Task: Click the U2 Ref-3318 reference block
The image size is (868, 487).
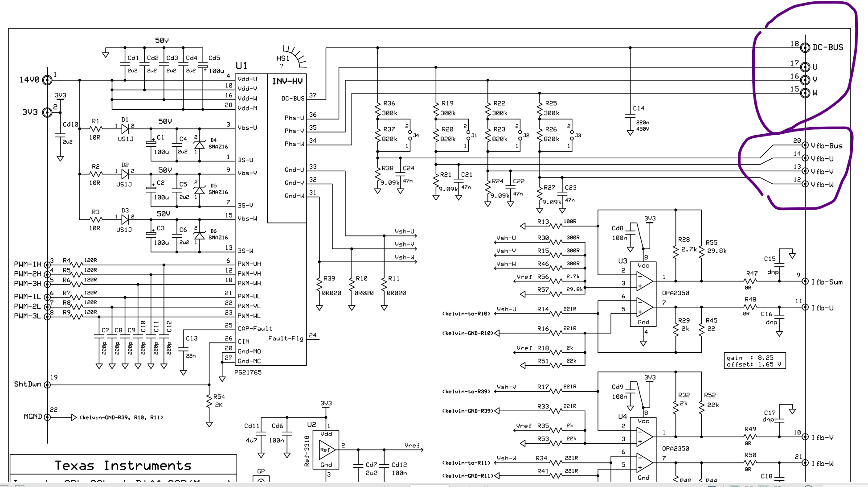Action: [x=326, y=450]
